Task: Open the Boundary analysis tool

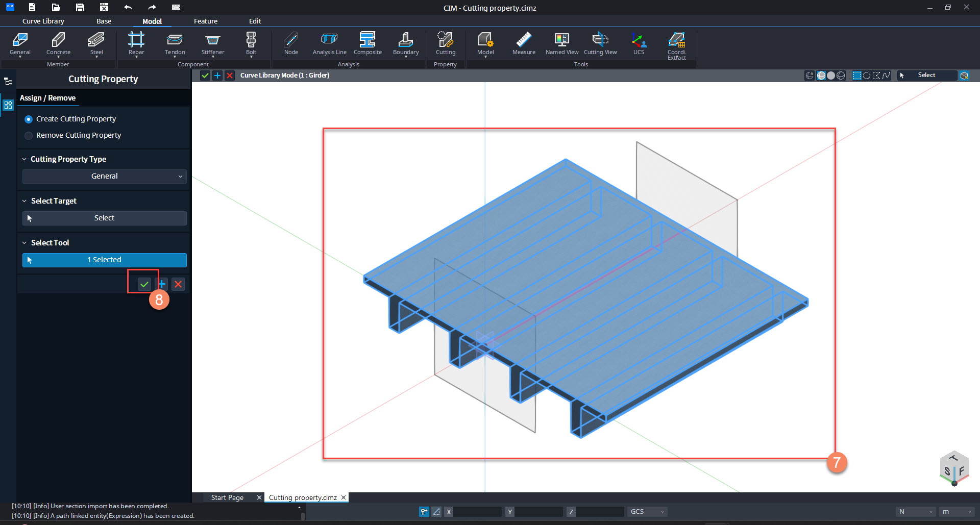Action: (406, 44)
